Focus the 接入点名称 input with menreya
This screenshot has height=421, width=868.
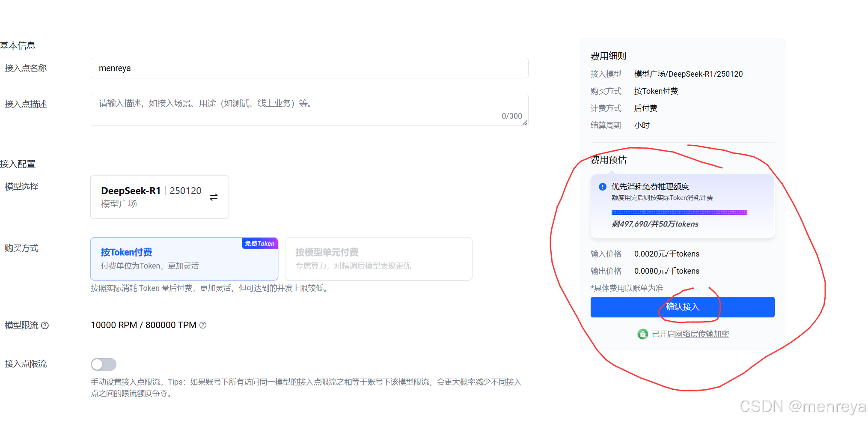tap(309, 68)
